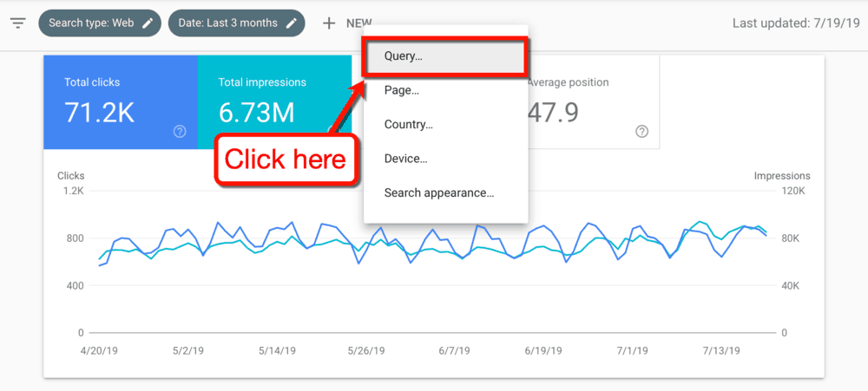Click the plus icon beside NEW

point(329,23)
